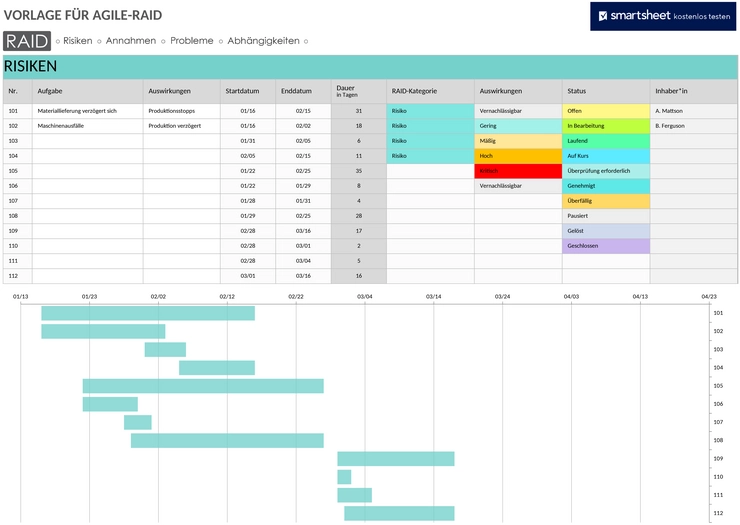
Task: Select the 'Maschinenausfälle' task cell
Action: point(88,126)
